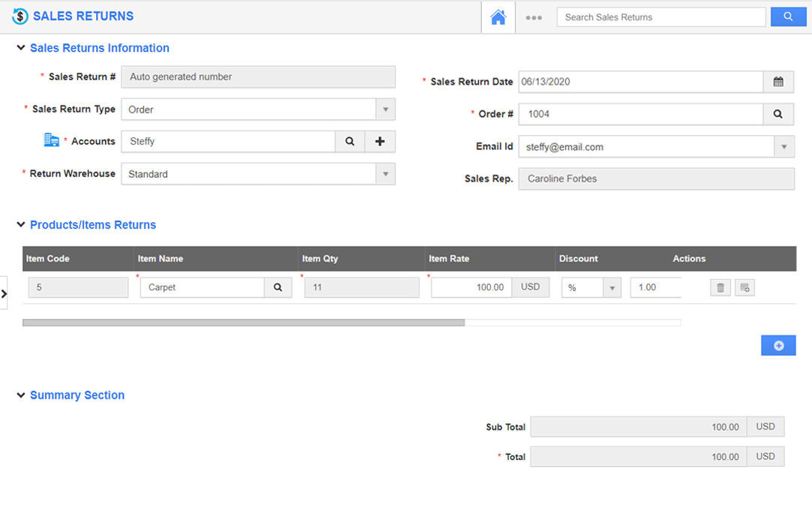Screen dimensions: 812x517
Task: Click the blue search button in header
Action: pyautogui.click(x=788, y=17)
